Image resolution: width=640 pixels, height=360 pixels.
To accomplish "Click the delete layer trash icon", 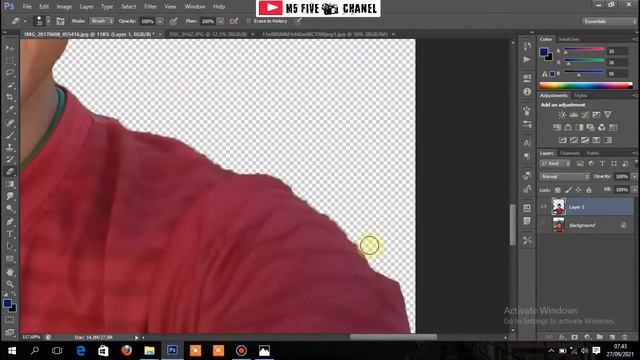I will (624, 337).
